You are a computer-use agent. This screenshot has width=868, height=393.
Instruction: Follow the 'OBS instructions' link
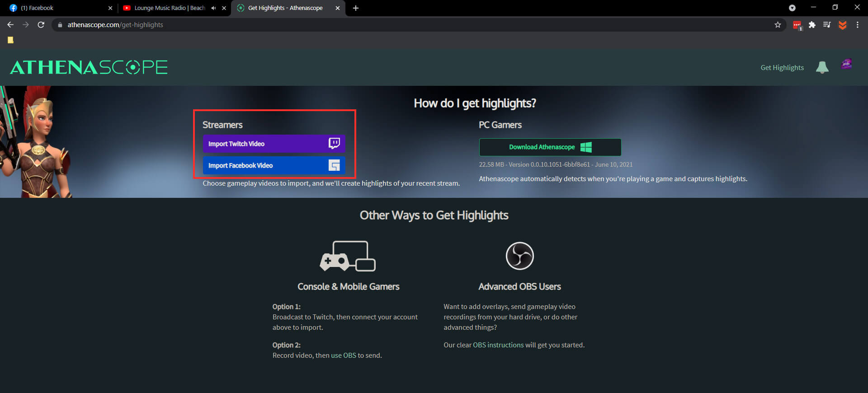498,345
